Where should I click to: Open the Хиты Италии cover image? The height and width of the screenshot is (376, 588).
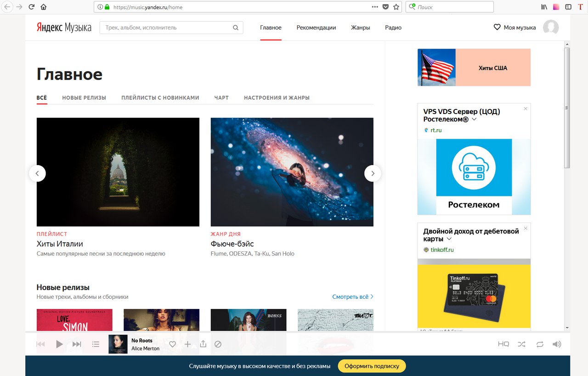coord(118,172)
